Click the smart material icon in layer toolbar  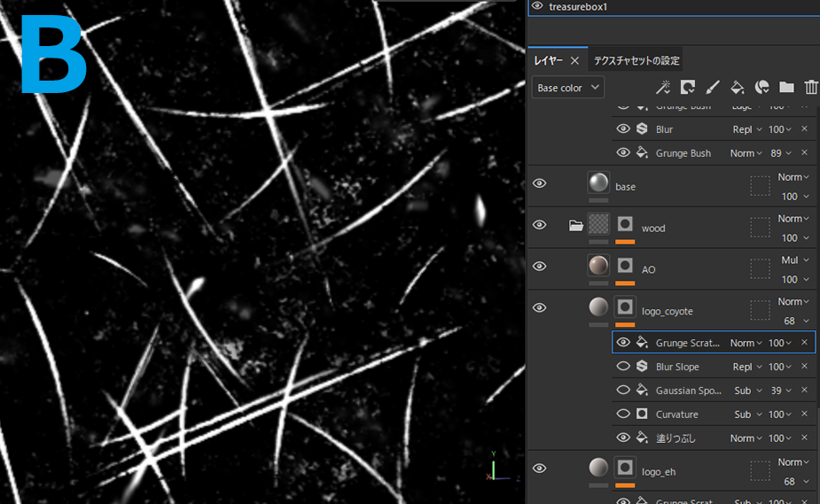pyautogui.click(x=761, y=87)
